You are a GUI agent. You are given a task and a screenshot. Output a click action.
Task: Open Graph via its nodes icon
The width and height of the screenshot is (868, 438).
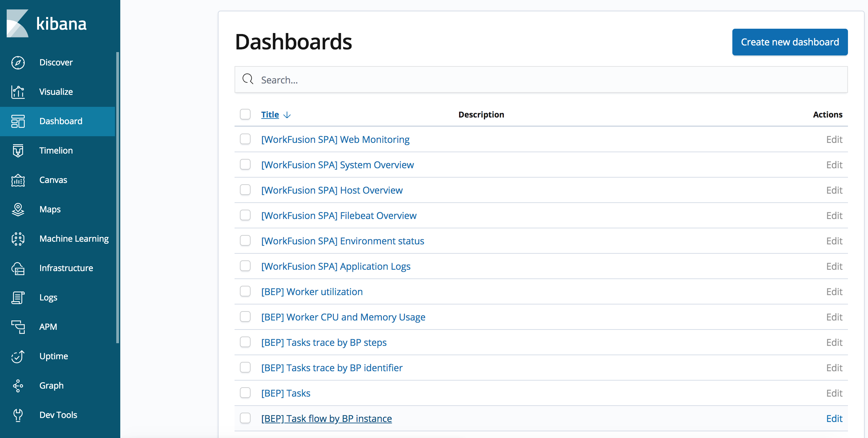[18, 386]
